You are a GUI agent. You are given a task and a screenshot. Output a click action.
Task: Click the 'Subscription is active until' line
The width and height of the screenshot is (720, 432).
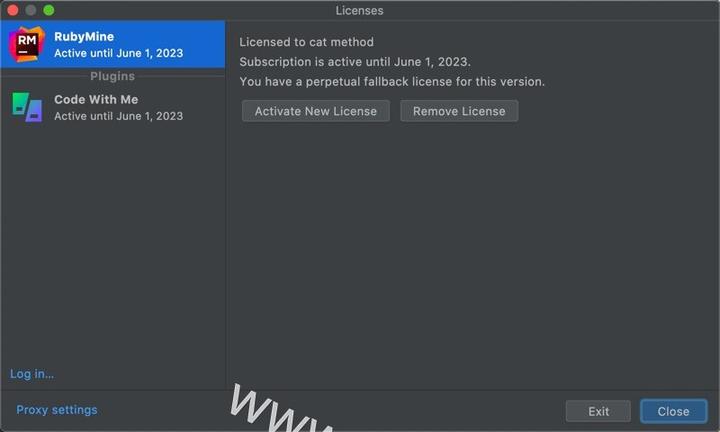pyautogui.click(x=355, y=62)
